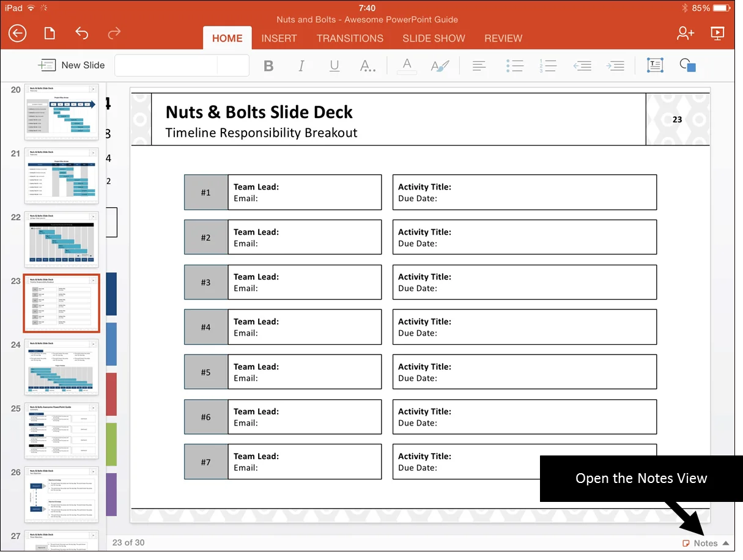743x560 pixels.
Task: Toggle underline formatting
Action: pyautogui.click(x=335, y=65)
